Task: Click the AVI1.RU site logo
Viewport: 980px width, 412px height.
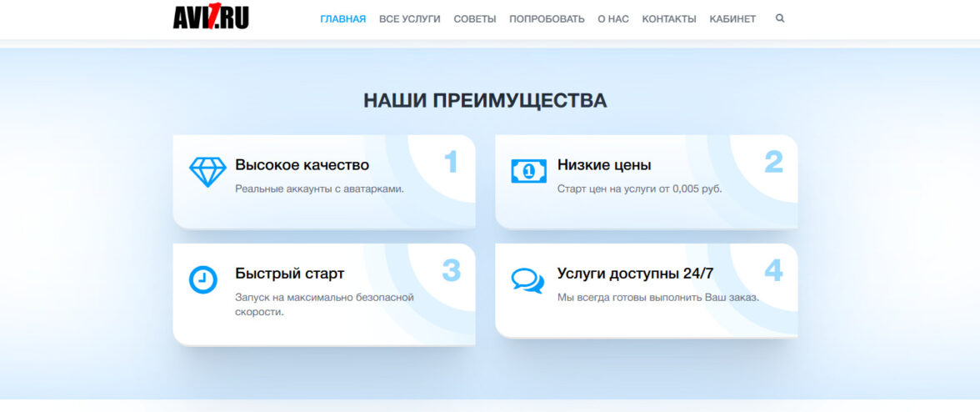Action: pos(211,16)
